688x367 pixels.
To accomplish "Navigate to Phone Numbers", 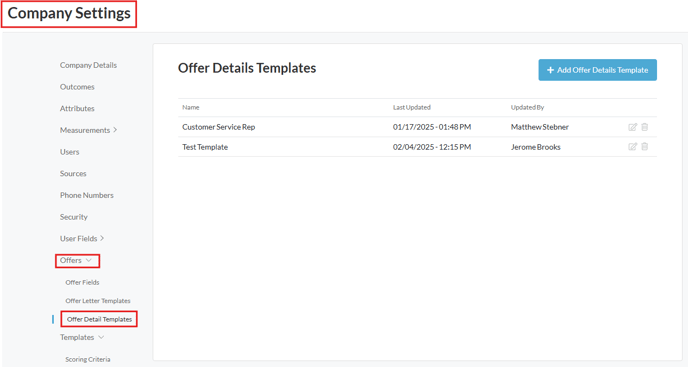I will 87,195.
